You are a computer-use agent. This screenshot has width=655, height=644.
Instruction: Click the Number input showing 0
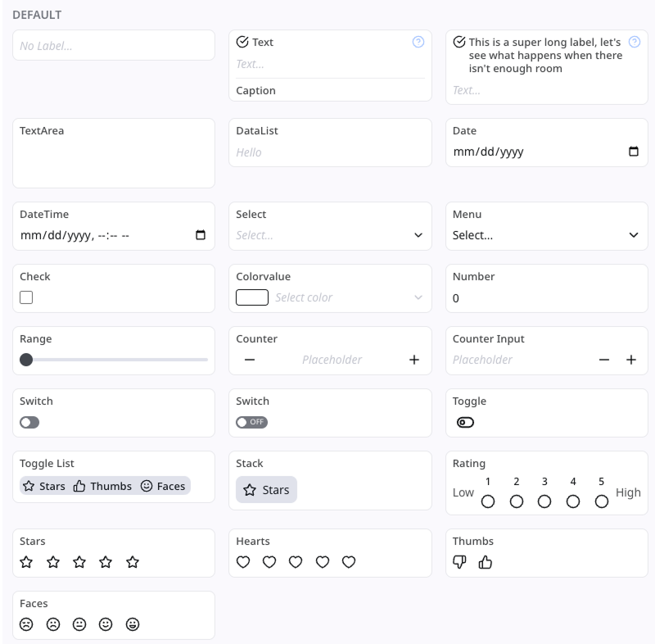coord(546,298)
